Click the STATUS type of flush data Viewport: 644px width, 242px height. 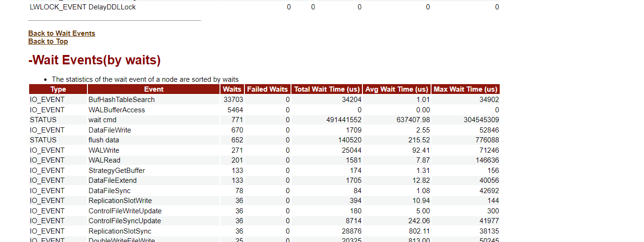pos(43,140)
